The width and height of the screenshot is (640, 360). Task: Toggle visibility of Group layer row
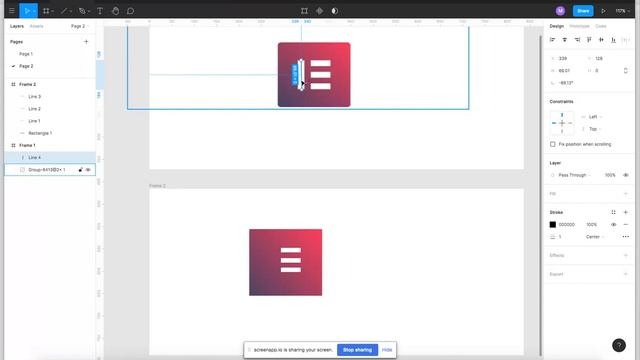click(x=88, y=170)
